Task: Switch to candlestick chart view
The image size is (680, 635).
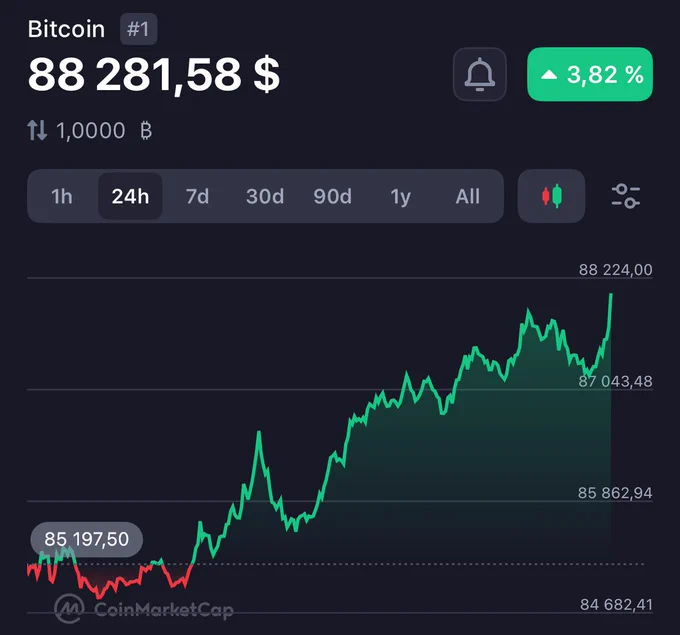Action: [x=552, y=196]
